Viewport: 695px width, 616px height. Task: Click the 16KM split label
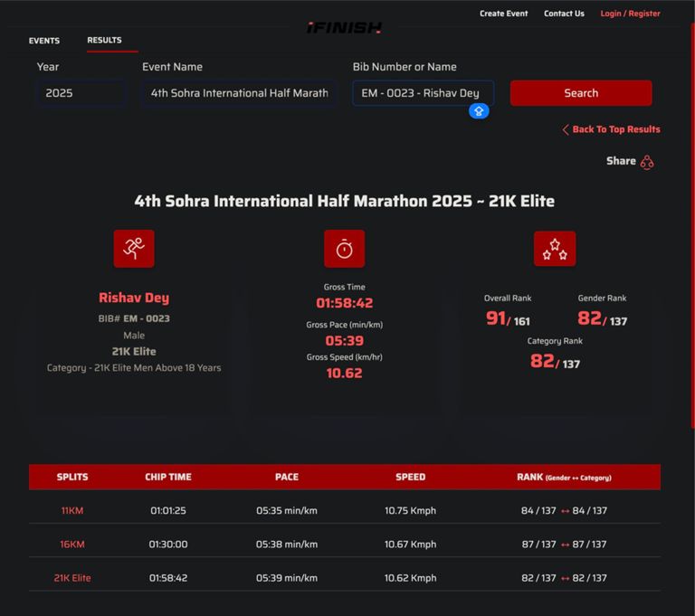click(x=72, y=545)
